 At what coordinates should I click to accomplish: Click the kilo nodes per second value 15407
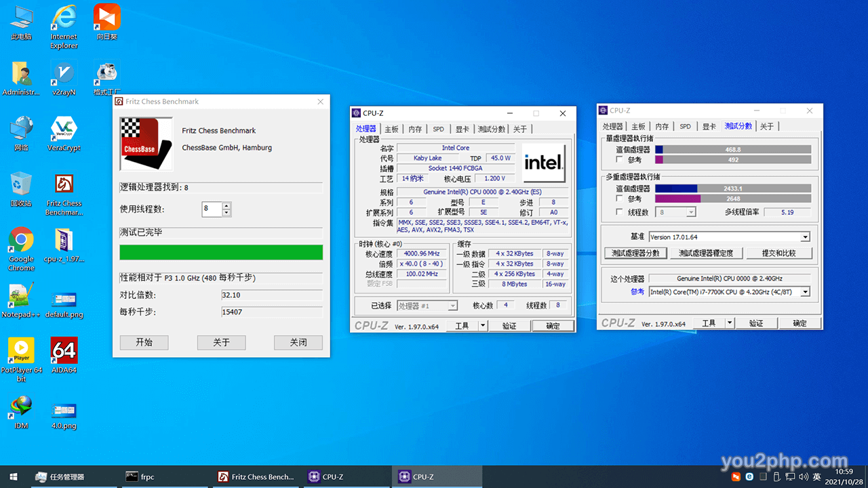tap(272, 312)
